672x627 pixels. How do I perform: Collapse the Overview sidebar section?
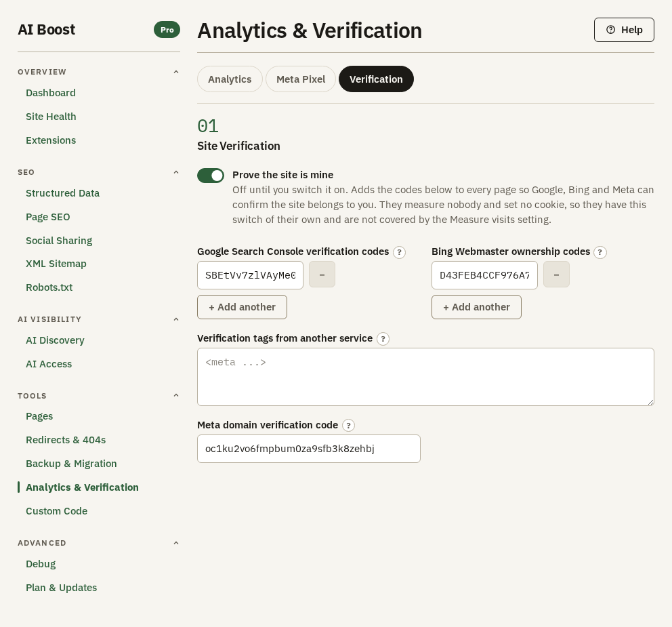pyautogui.click(x=175, y=72)
